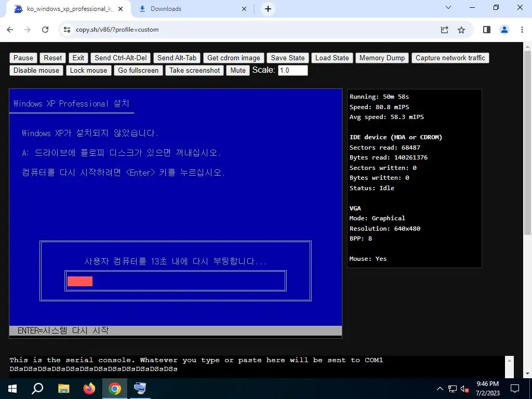This screenshot has width=532, height=399.
Task: Click Disable mouse button
Action: pos(36,70)
